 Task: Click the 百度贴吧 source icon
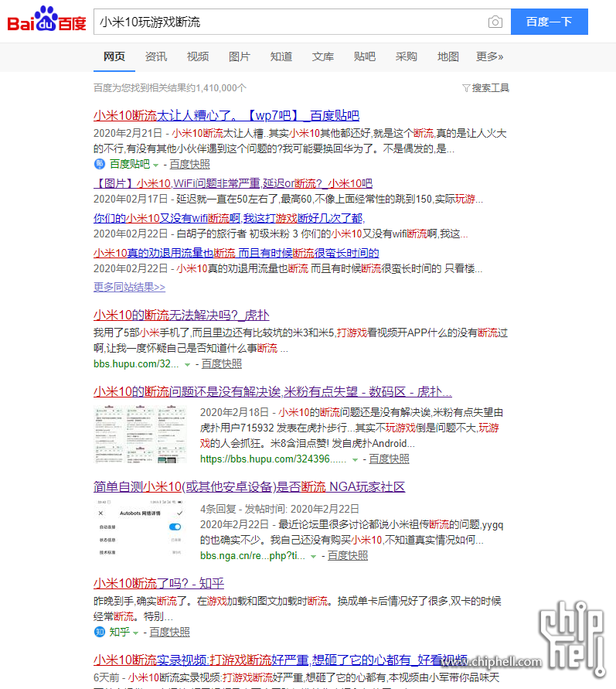[x=100, y=164]
